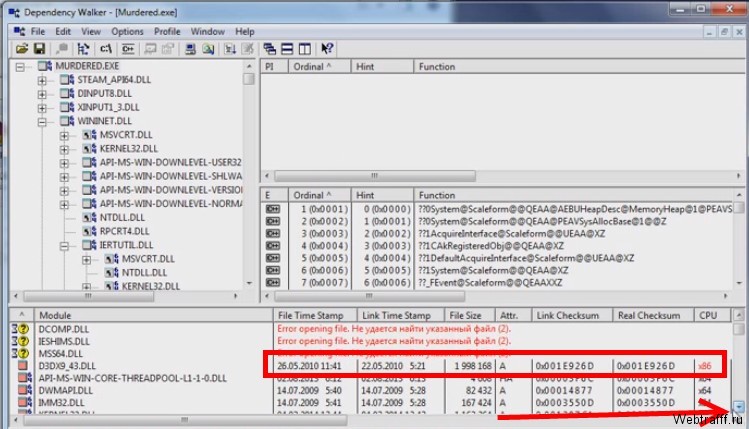Collapse the MURDERED.EXE root node
Viewport: 749px width, 429px height.
20,67
